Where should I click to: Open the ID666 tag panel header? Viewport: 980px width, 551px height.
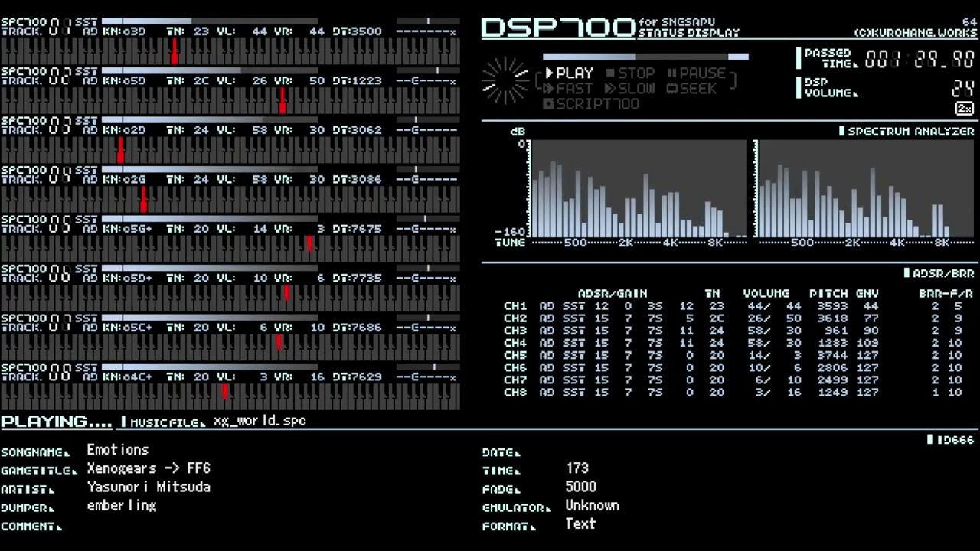tap(950, 440)
